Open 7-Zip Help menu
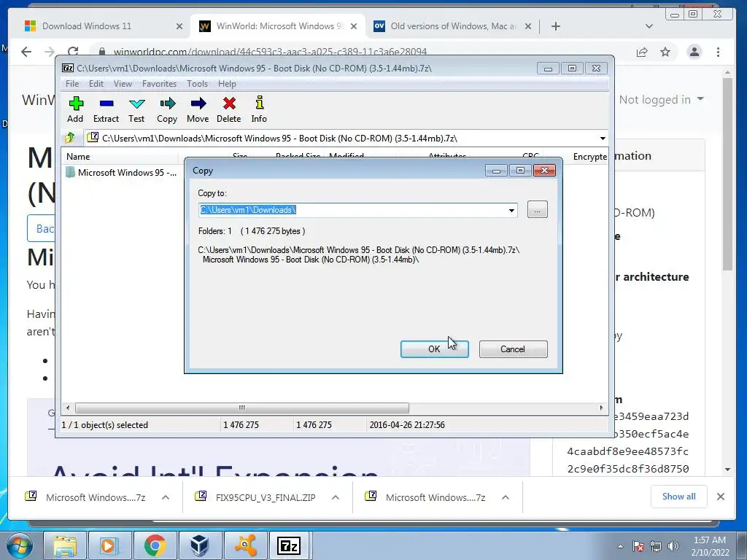Screen dimensions: 747x560 (x=228, y=84)
